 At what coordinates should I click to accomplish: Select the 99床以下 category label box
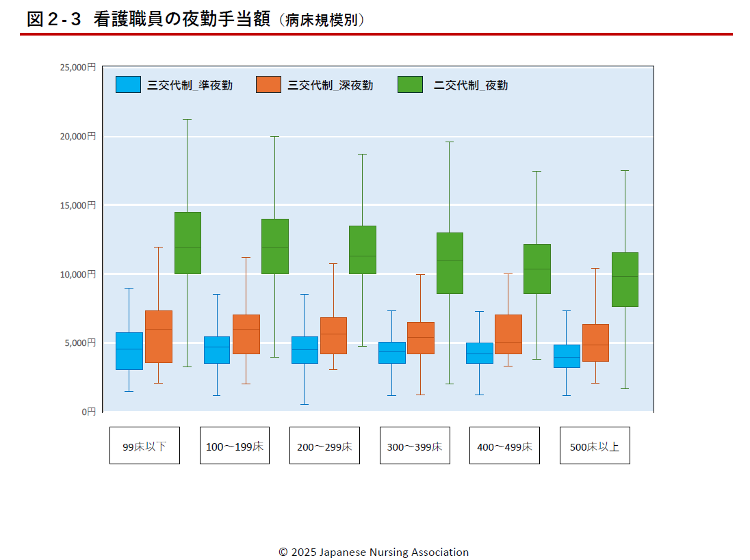tap(144, 446)
